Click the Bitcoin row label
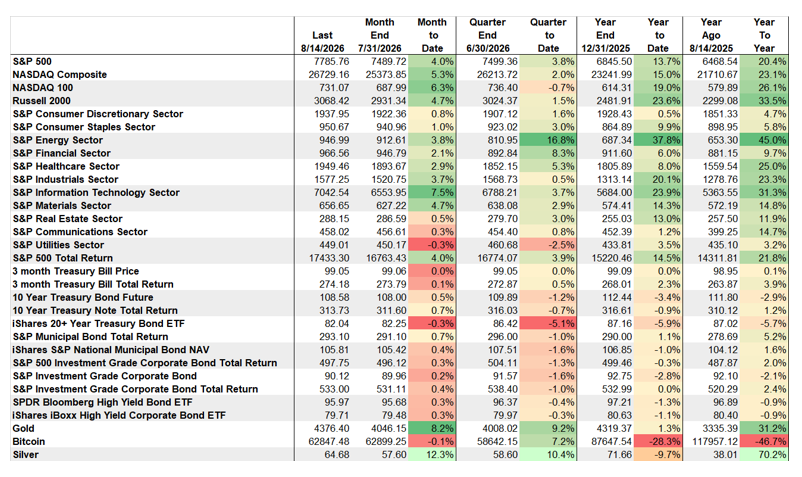802x477 pixels. [x=29, y=442]
